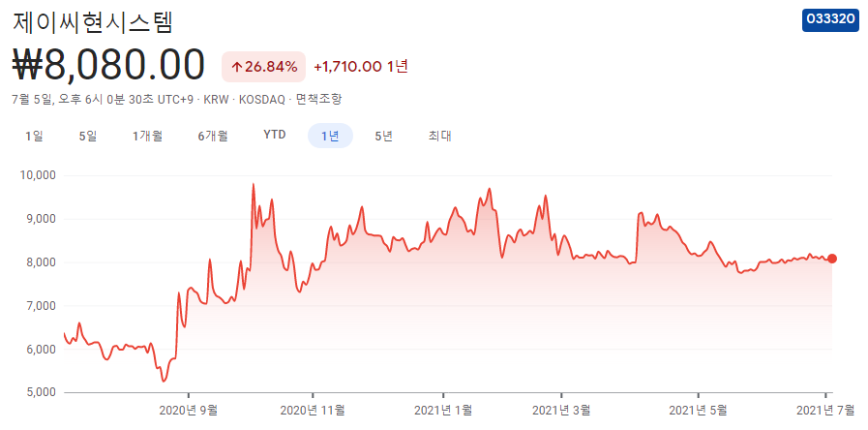The height and width of the screenshot is (430, 868).
Task: Click the 7,000 y-axis label
Action: coord(41,306)
